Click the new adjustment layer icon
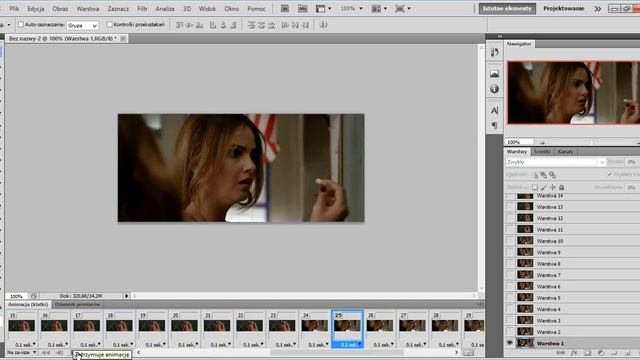The height and width of the screenshot is (360, 640). point(601,353)
